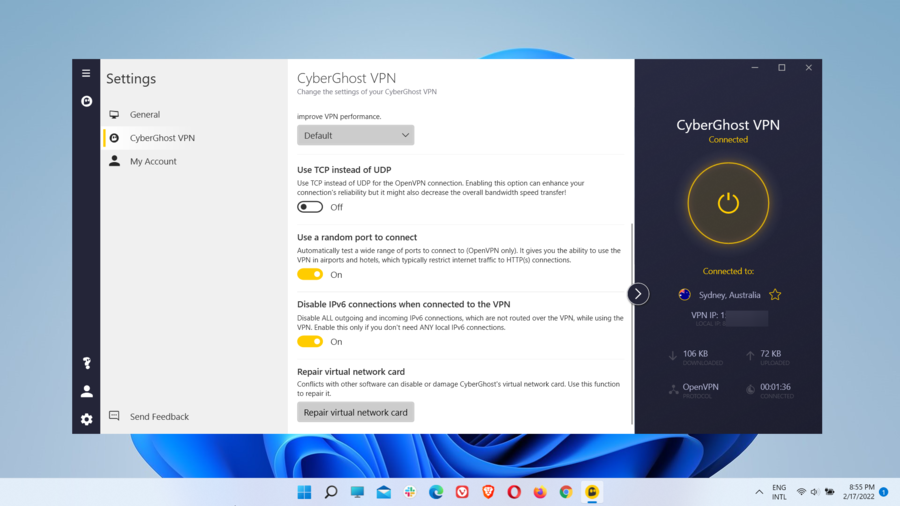Image resolution: width=900 pixels, height=506 pixels.
Task: Click the account profile icon in sidebar
Action: pos(86,391)
